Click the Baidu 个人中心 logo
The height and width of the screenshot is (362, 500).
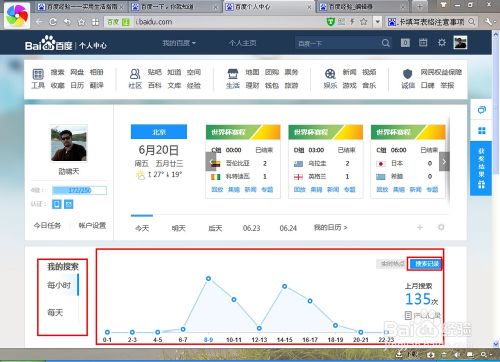[x=66, y=43]
